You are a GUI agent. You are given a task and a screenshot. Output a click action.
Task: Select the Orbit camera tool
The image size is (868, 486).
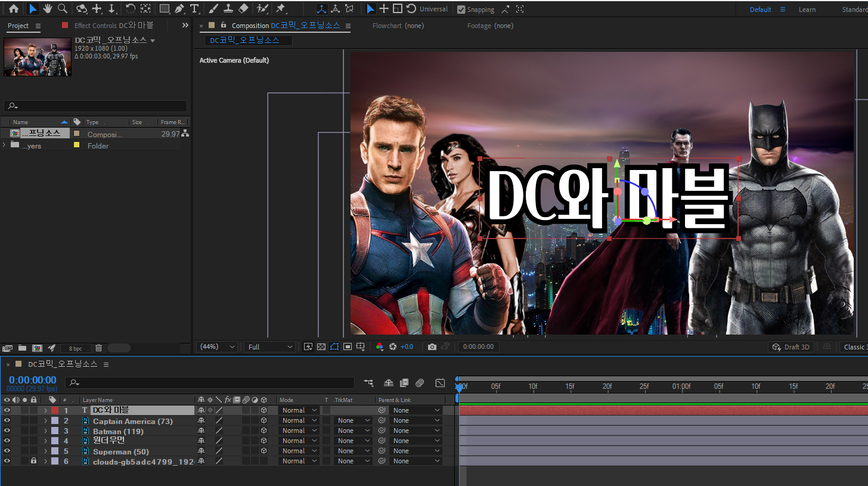(x=82, y=9)
